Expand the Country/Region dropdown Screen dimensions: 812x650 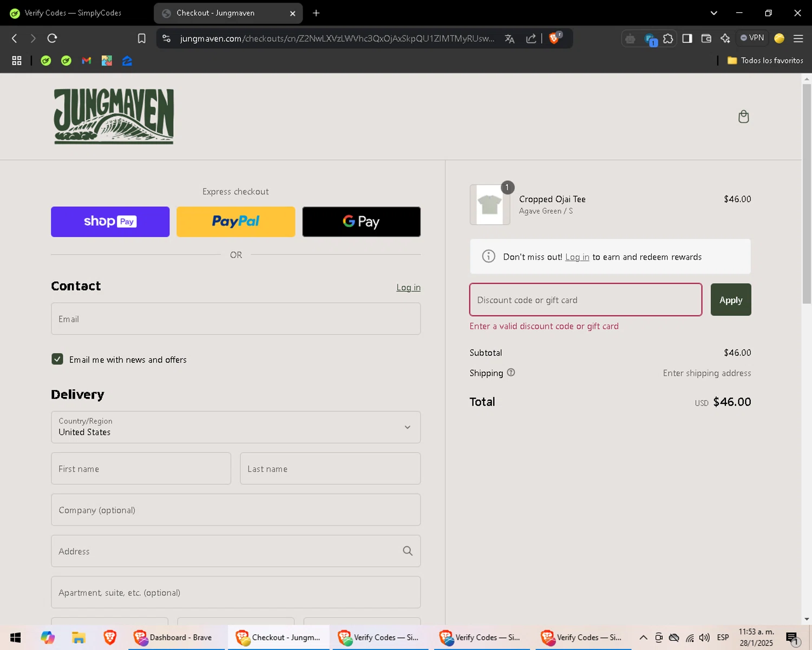point(236,427)
